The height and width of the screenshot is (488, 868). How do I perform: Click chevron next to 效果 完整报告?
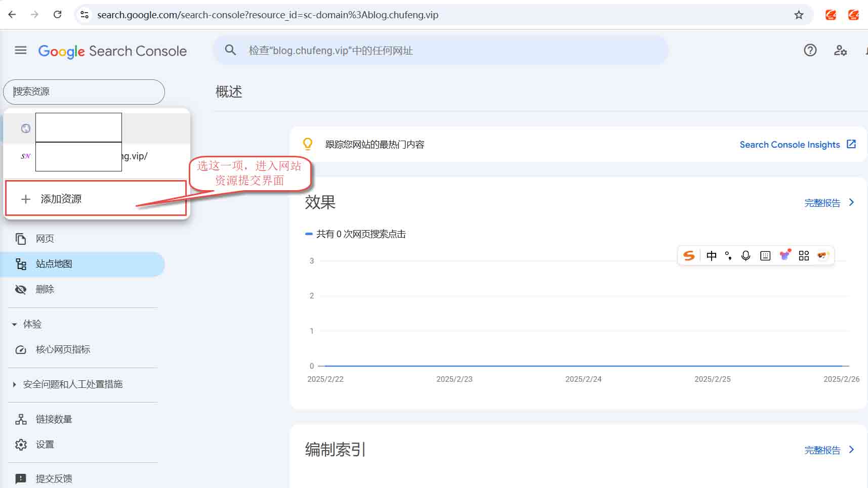[x=851, y=202]
